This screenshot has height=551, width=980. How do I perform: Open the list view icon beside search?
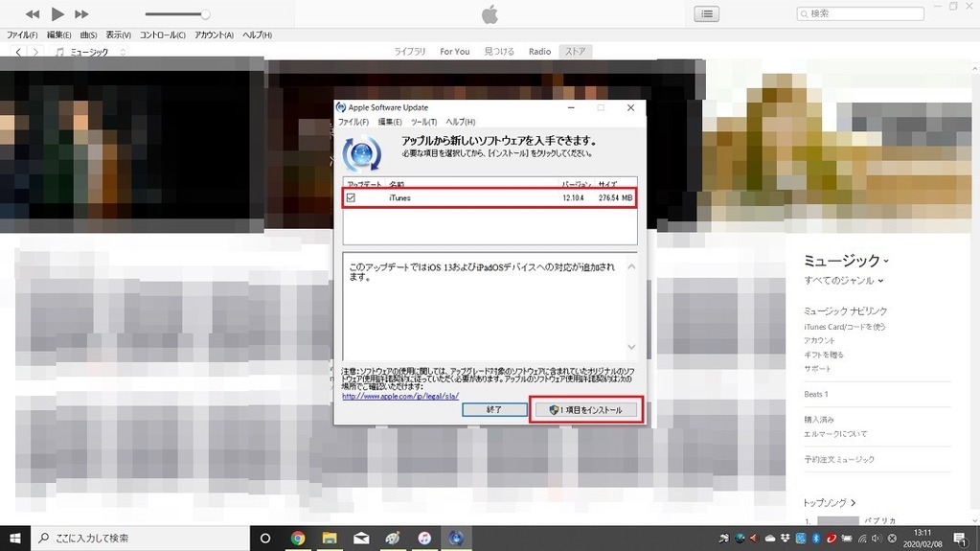pos(706,13)
